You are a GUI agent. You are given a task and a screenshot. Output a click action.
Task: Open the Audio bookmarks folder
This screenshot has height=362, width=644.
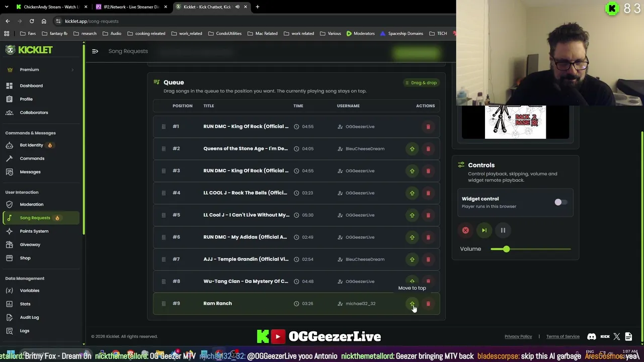click(112, 34)
